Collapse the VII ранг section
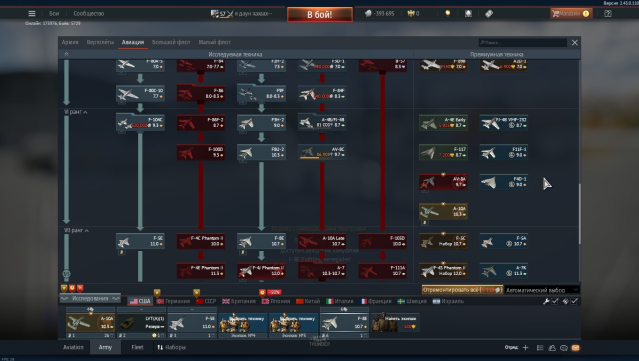 76,230
